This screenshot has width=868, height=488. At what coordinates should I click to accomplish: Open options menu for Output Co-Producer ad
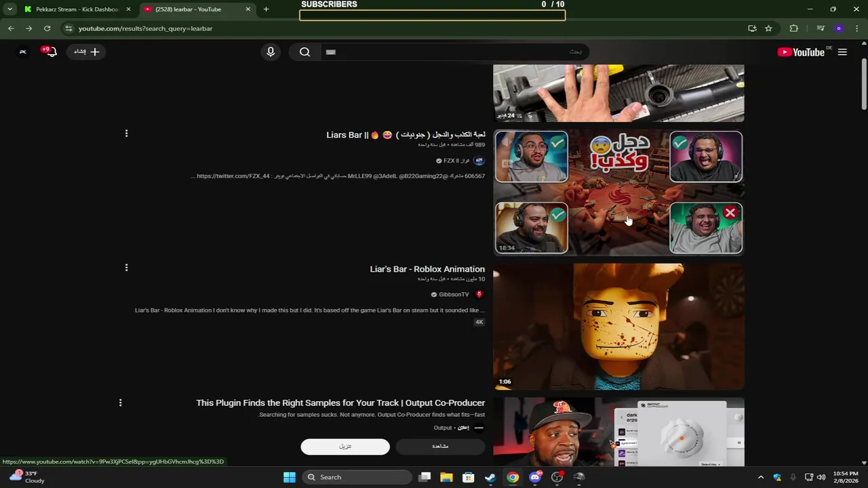click(120, 403)
